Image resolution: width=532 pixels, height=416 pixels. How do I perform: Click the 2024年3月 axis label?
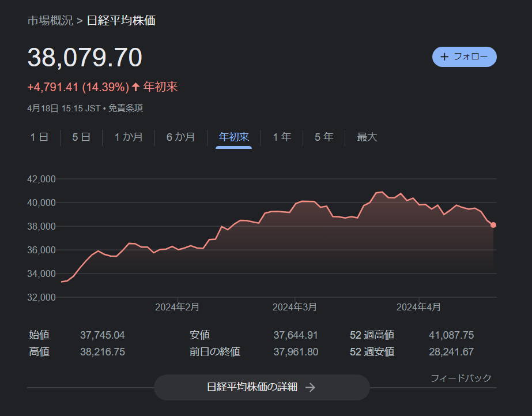point(295,307)
